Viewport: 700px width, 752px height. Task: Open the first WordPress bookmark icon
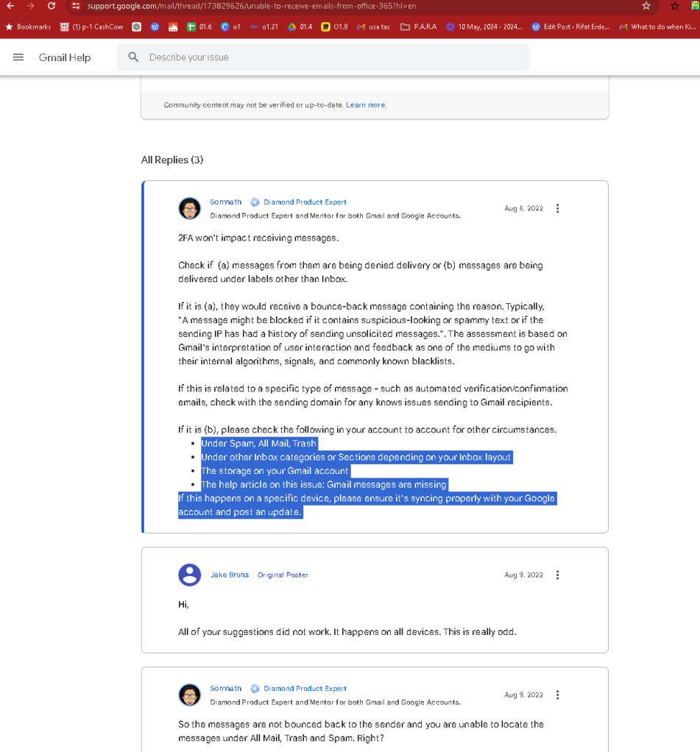click(155, 26)
